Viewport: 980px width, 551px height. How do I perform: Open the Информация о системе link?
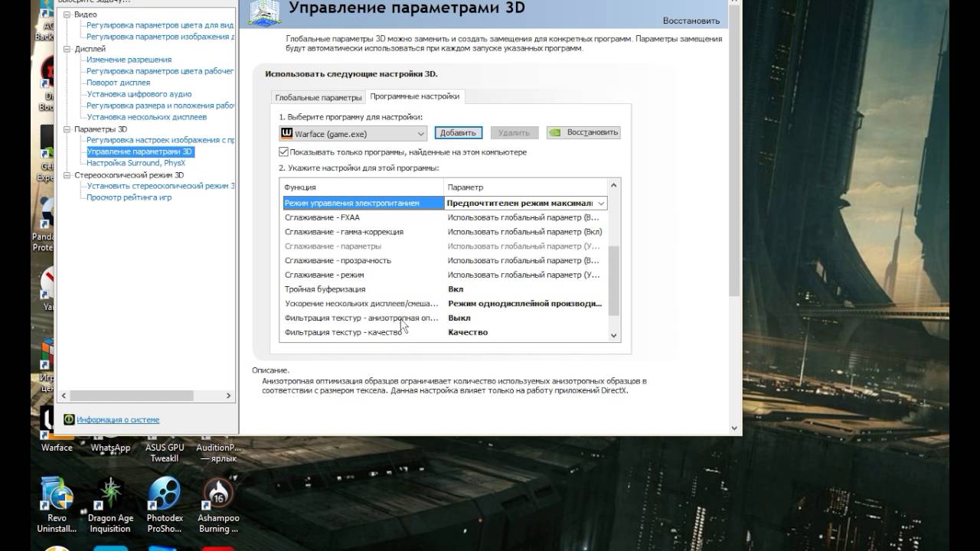(x=118, y=419)
